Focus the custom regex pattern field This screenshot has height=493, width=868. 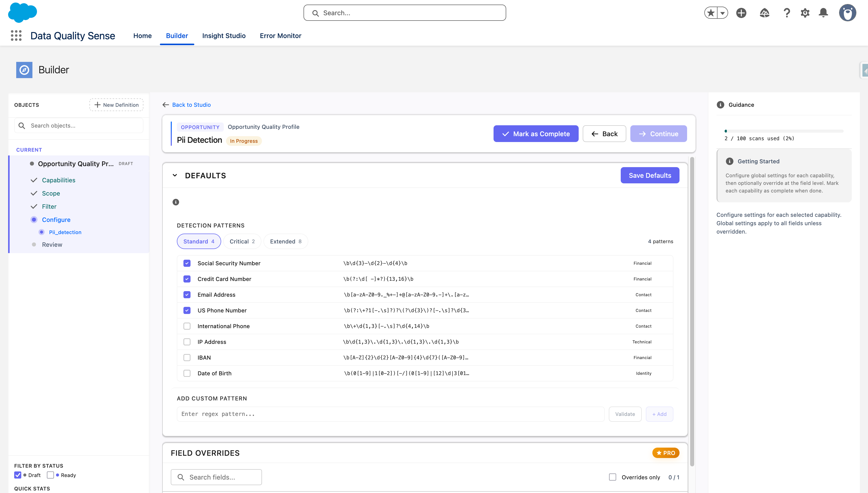click(391, 414)
